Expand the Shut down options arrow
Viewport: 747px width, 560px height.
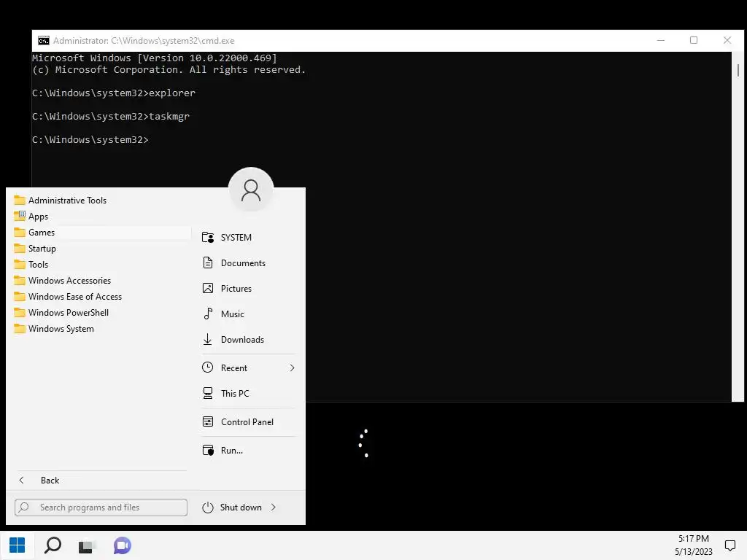click(274, 507)
